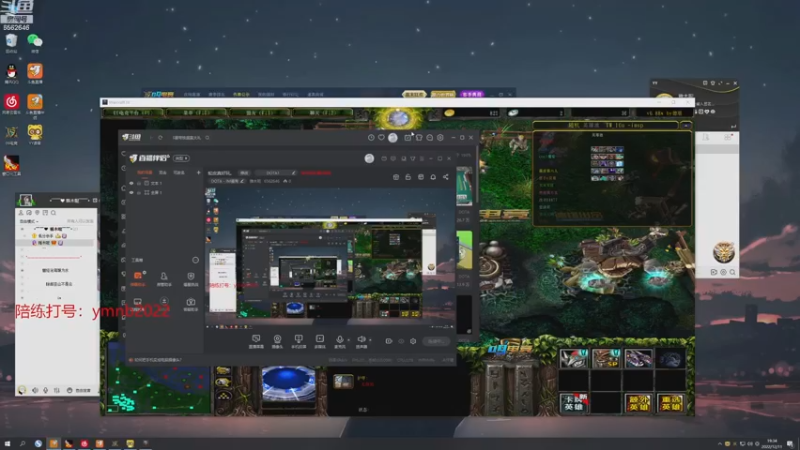Screen dimensions: 800x450
Task: Select the first orange scene tab in companion
Action: [144, 172]
